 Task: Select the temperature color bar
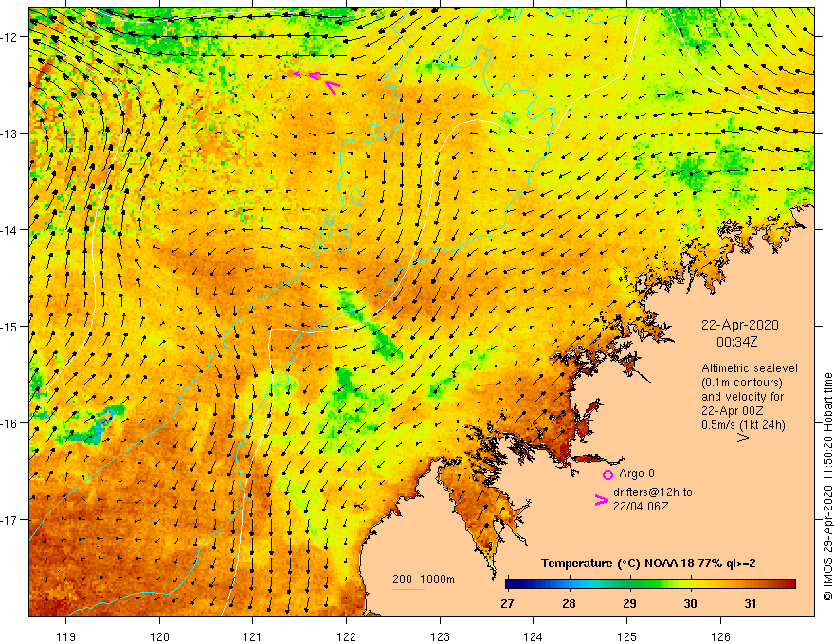point(650,584)
